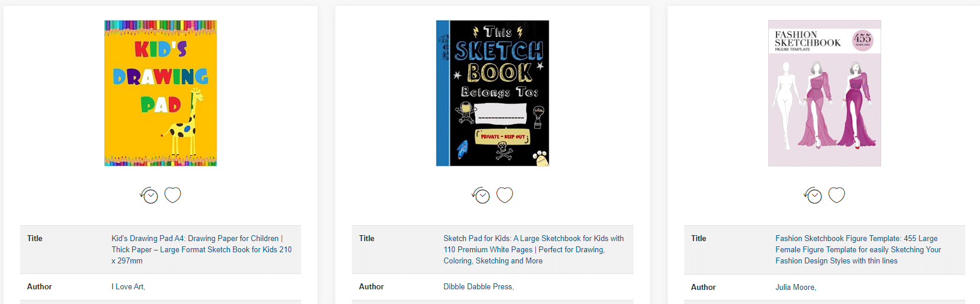
Task: Select author Julia Moore
Action: [795, 287]
